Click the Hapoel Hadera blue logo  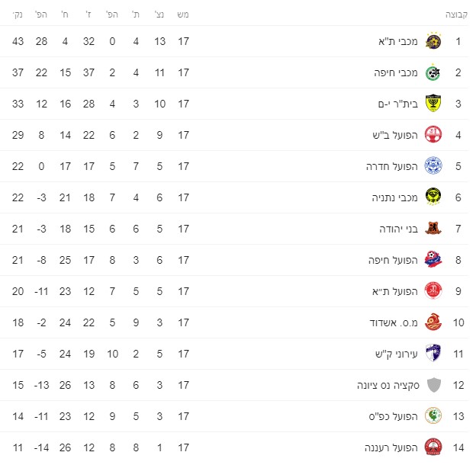(433, 166)
